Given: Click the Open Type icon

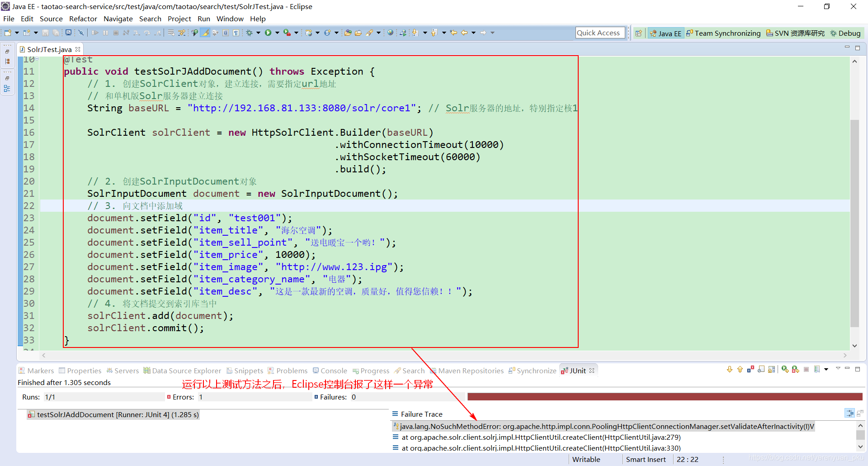Looking at the screenshot, I should [x=348, y=33].
